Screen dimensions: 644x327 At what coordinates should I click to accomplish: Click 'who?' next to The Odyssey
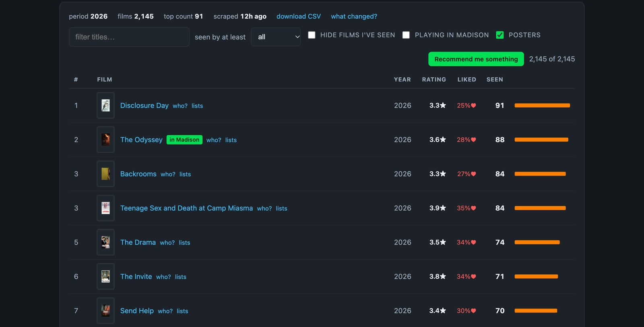tap(214, 140)
